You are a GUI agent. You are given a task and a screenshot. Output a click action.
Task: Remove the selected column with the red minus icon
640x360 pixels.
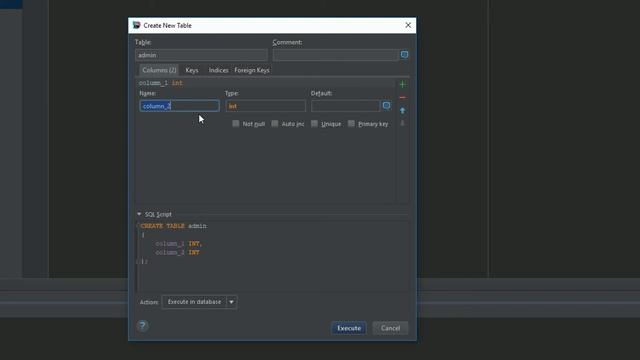(402, 98)
